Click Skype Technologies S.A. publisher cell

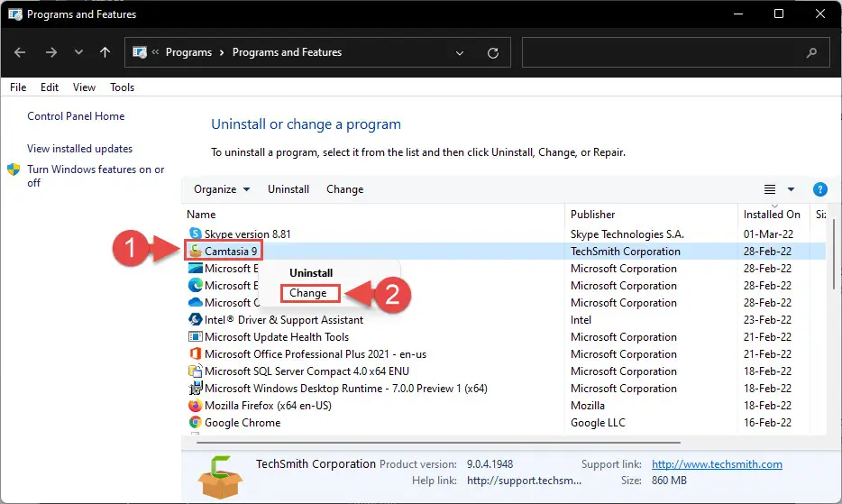point(627,234)
